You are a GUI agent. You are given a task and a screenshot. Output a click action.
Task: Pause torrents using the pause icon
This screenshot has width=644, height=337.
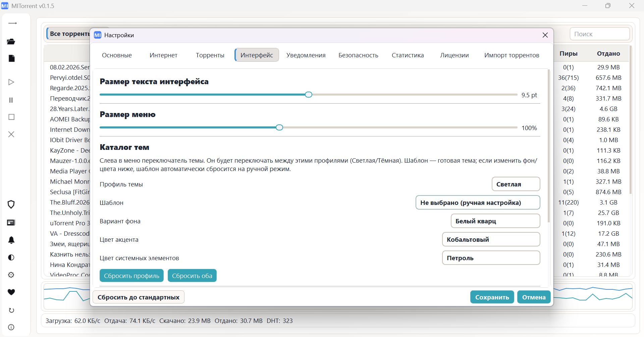point(11,100)
